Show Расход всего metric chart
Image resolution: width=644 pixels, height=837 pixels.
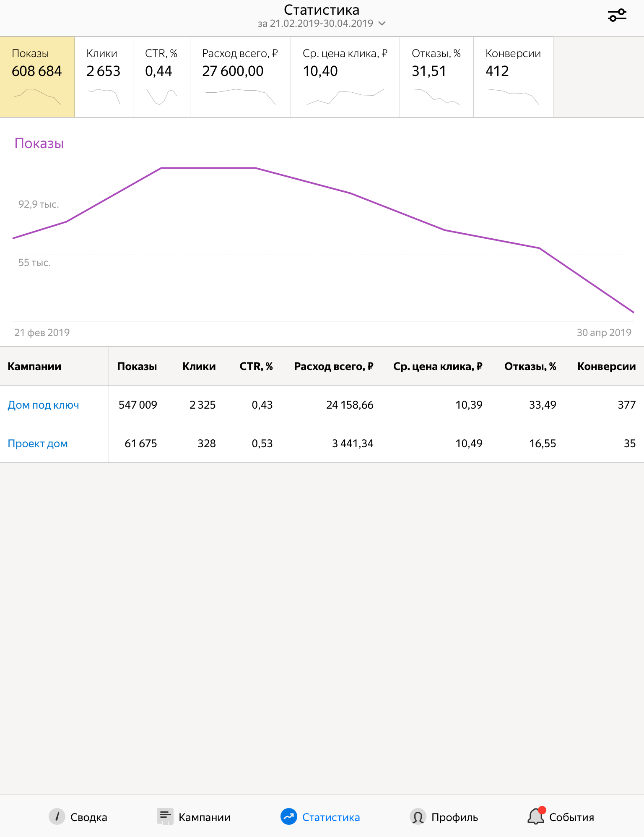click(x=240, y=77)
